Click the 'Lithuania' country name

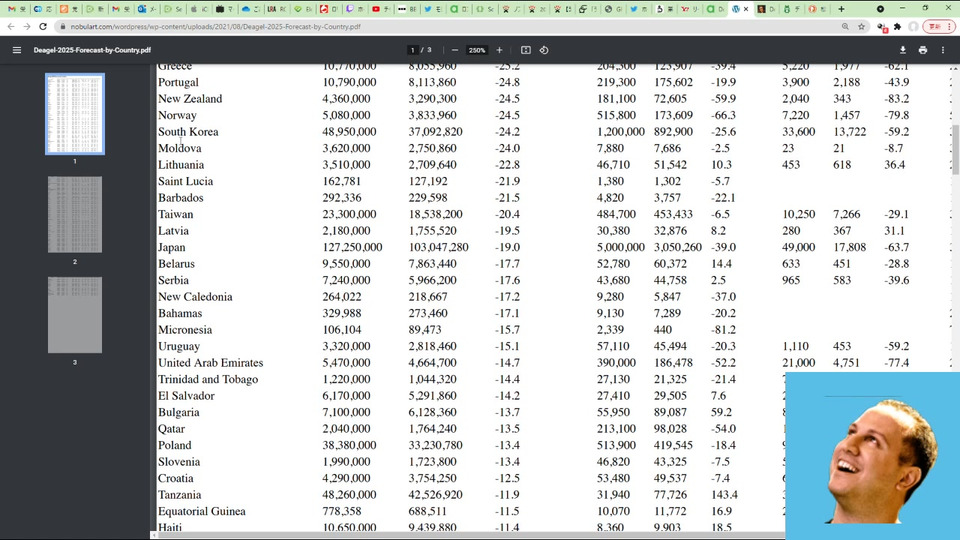181,165
